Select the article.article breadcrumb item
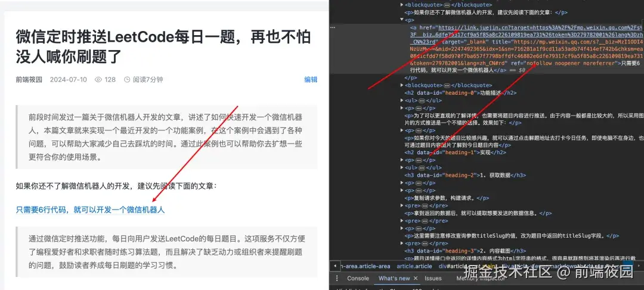644x290 pixels. coord(414,266)
